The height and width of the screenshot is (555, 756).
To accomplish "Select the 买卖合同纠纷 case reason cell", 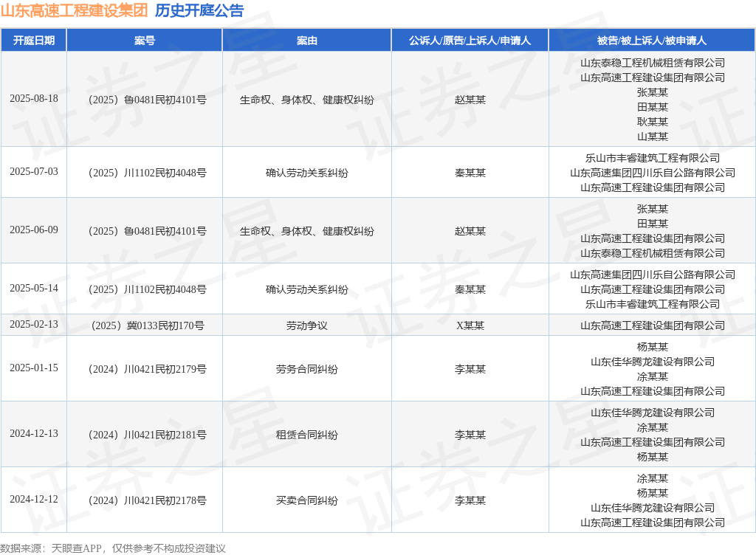I will point(306,500).
